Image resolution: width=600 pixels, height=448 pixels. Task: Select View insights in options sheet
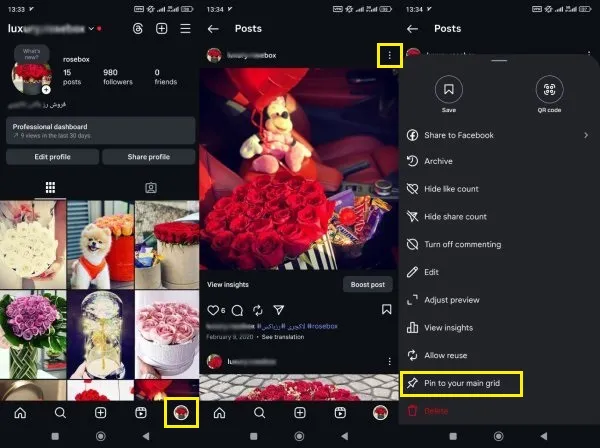499,328
